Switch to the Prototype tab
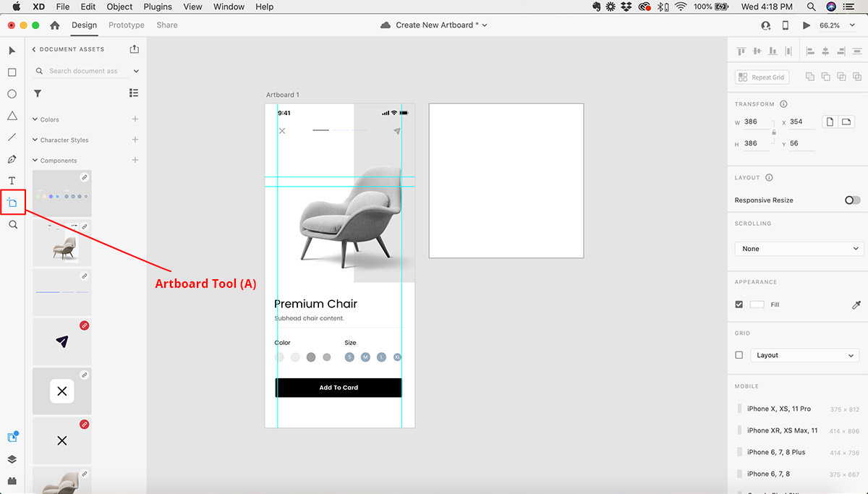The width and height of the screenshot is (868, 494). click(x=127, y=25)
